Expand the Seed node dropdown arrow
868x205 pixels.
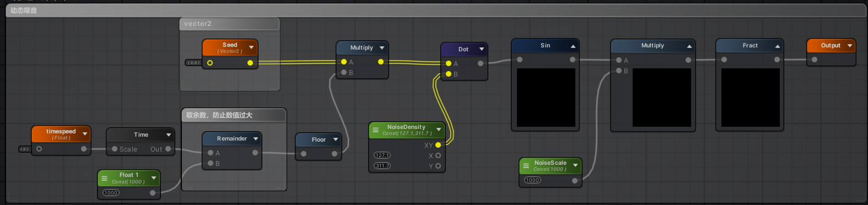(251, 47)
